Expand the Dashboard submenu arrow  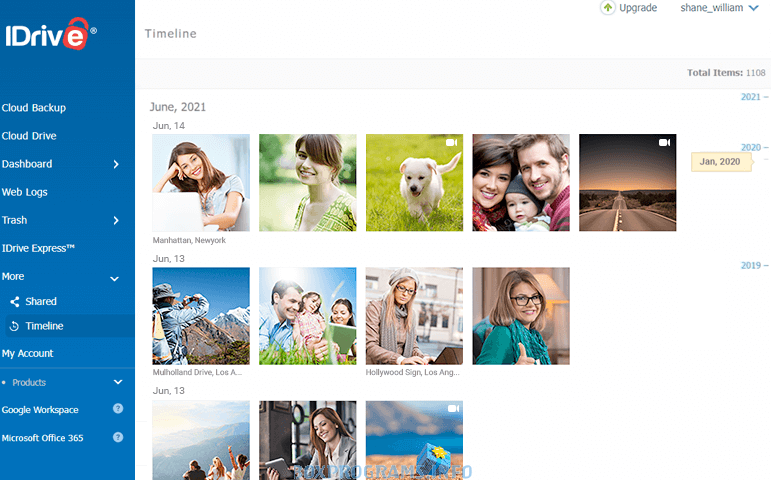(116, 164)
